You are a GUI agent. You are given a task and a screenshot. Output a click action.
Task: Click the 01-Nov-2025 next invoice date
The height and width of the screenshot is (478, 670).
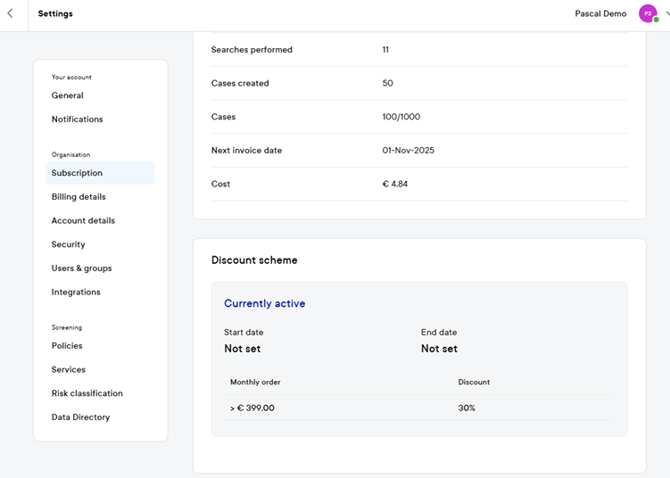point(408,151)
